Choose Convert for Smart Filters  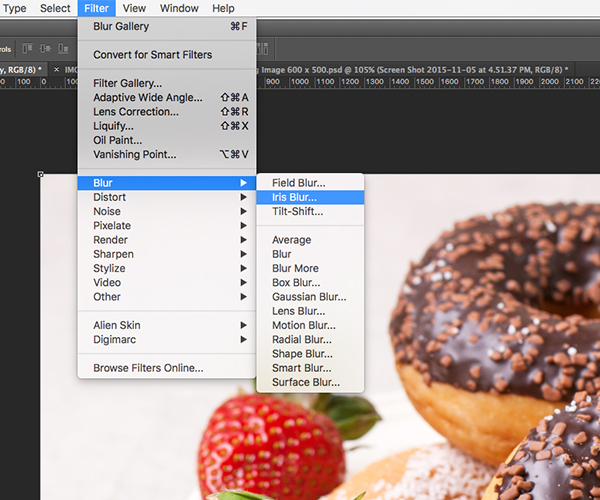point(167,55)
